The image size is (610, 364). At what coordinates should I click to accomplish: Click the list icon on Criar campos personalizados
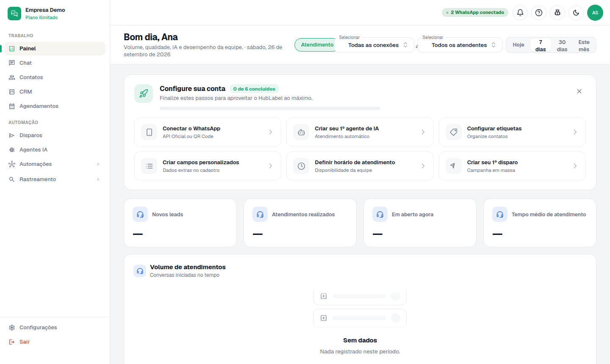[149, 166]
